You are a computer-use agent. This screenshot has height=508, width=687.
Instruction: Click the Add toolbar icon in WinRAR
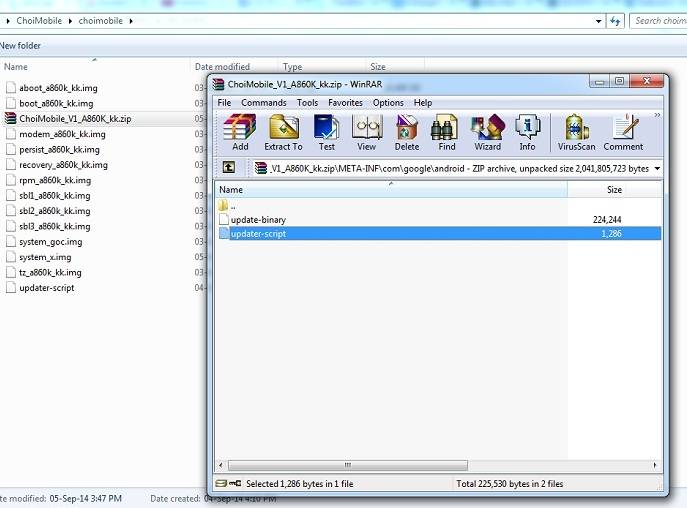[x=240, y=132]
